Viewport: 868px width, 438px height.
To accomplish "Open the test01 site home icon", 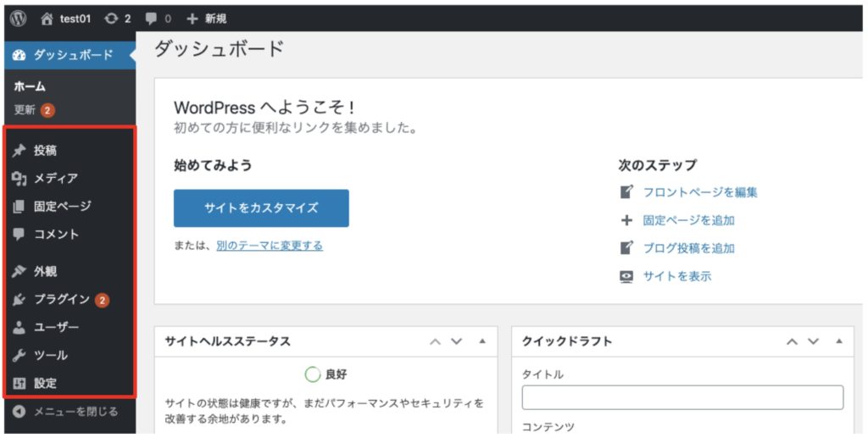I will pyautogui.click(x=47, y=18).
